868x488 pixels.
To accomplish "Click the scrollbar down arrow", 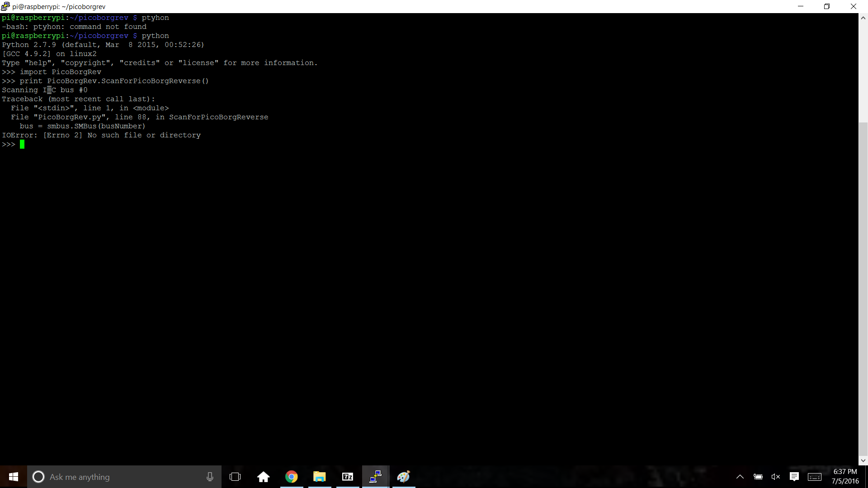I will (x=863, y=460).
